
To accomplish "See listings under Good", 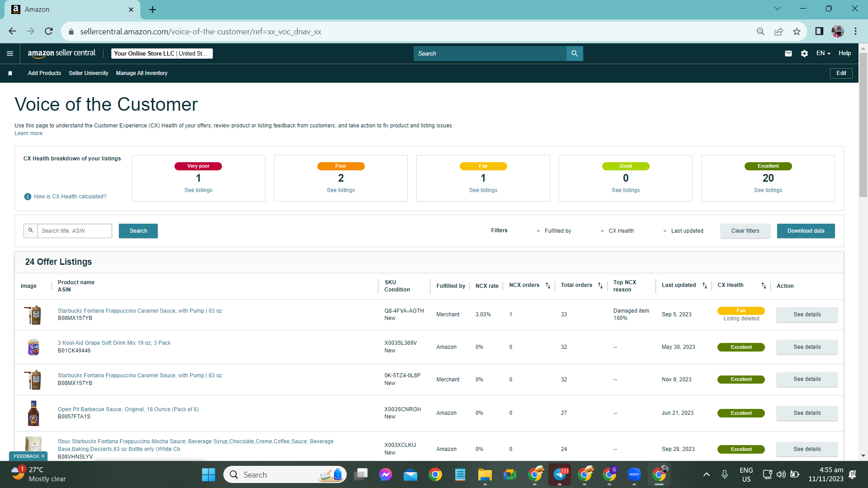I will [626, 190].
